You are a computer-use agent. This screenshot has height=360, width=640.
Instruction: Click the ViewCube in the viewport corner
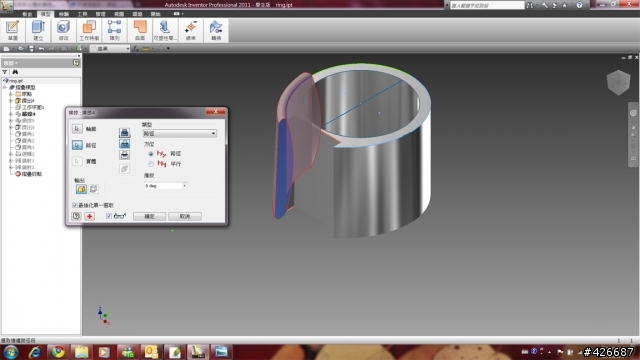[x=618, y=82]
